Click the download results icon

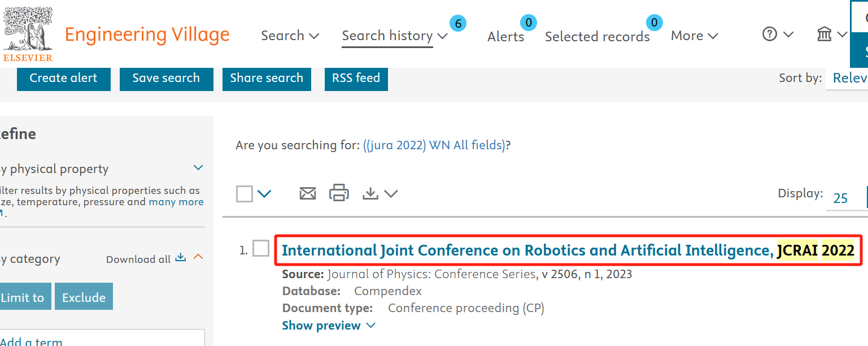click(370, 194)
